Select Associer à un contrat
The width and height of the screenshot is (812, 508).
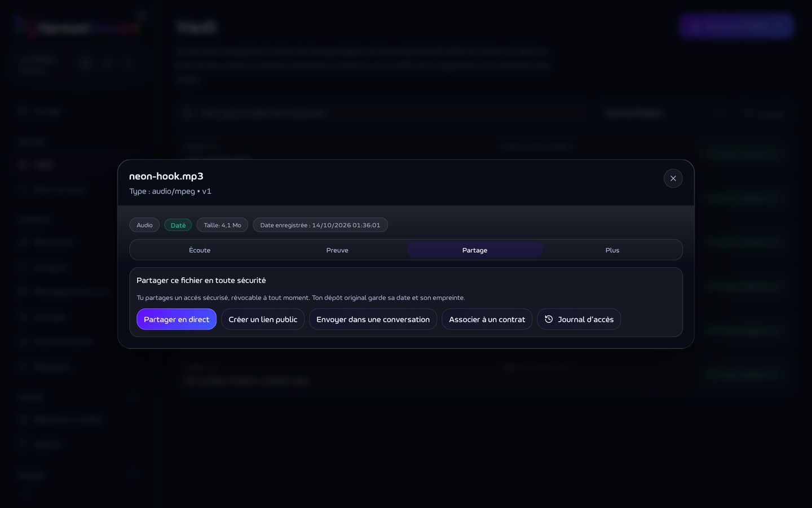pyautogui.click(x=487, y=319)
